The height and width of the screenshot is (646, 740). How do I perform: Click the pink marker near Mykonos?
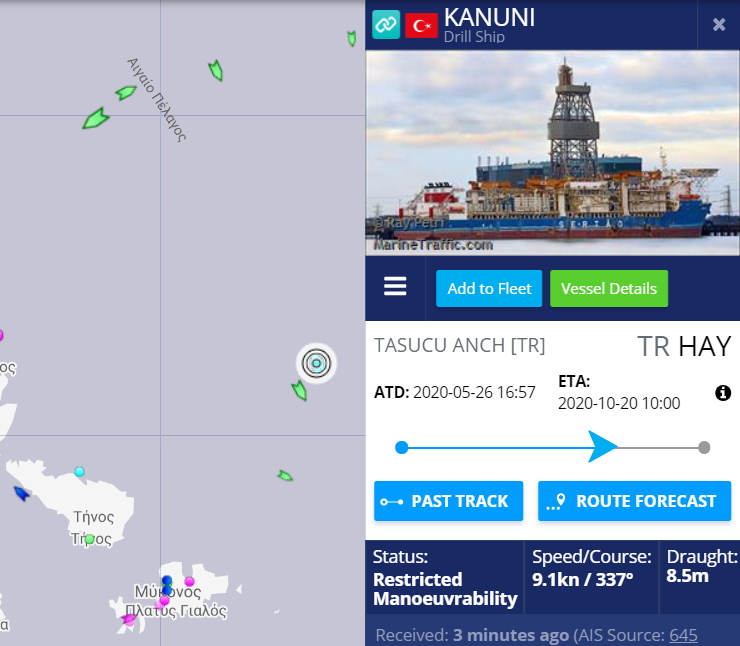pos(189,581)
